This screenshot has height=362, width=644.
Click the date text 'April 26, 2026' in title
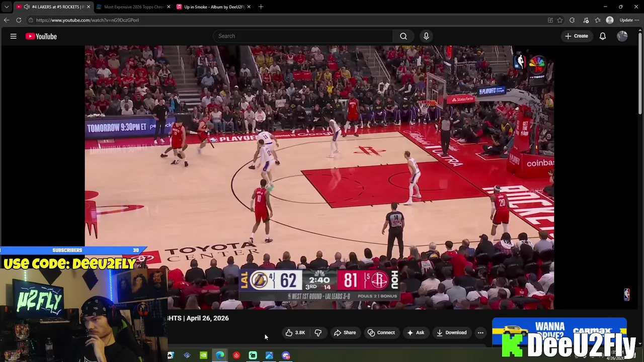click(x=207, y=318)
